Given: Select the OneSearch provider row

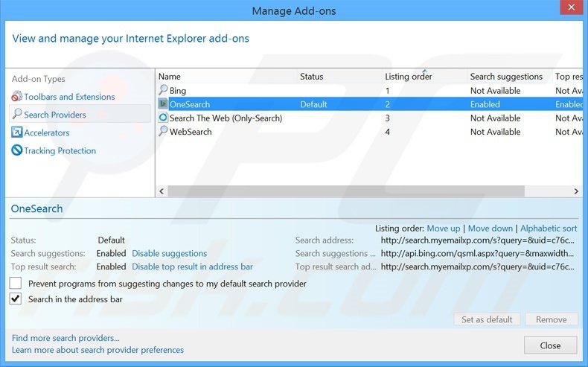Looking at the screenshot, I should pyautogui.click(x=369, y=103).
